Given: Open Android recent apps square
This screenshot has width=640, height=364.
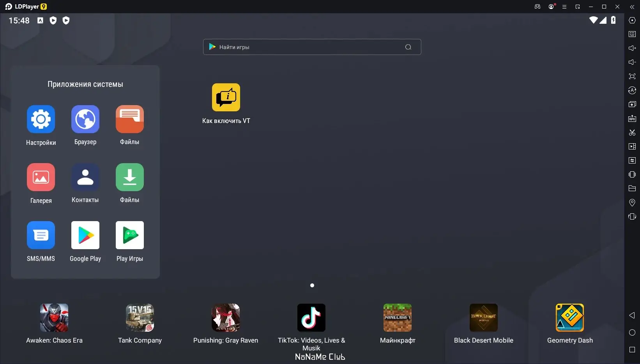Looking at the screenshot, I should pyautogui.click(x=632, y=350).
